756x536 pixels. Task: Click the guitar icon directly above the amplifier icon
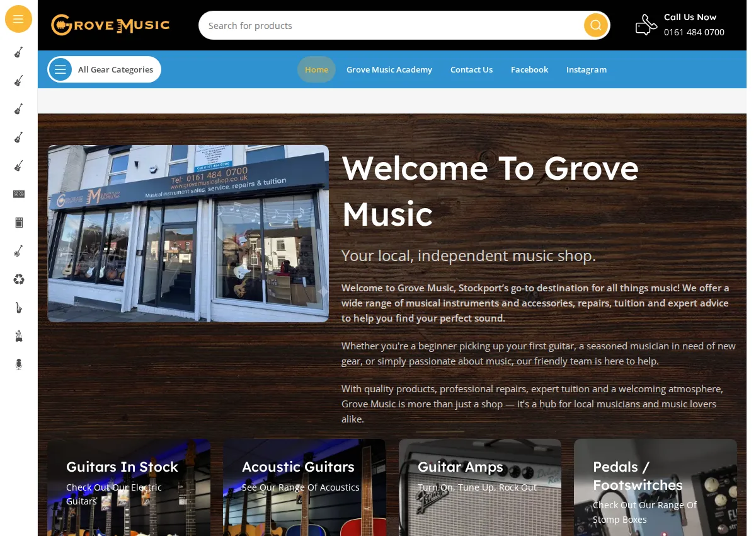click(19, 166)
